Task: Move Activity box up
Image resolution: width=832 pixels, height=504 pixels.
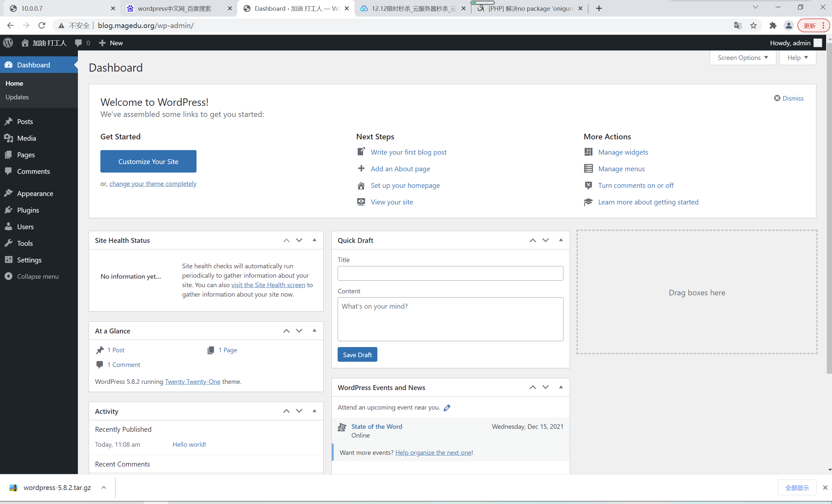Action: point(286,411)
